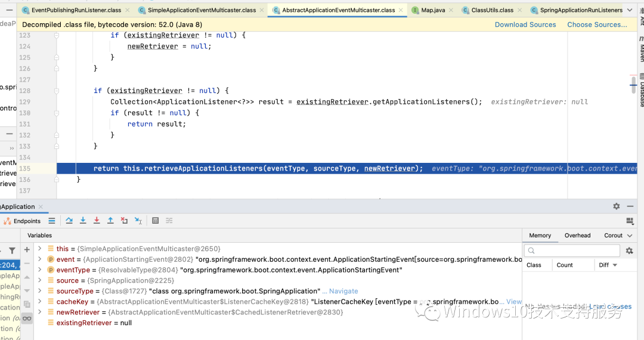
Task: Close the Map.java tab
Action: pyautogui.click(x=451, y=10)
